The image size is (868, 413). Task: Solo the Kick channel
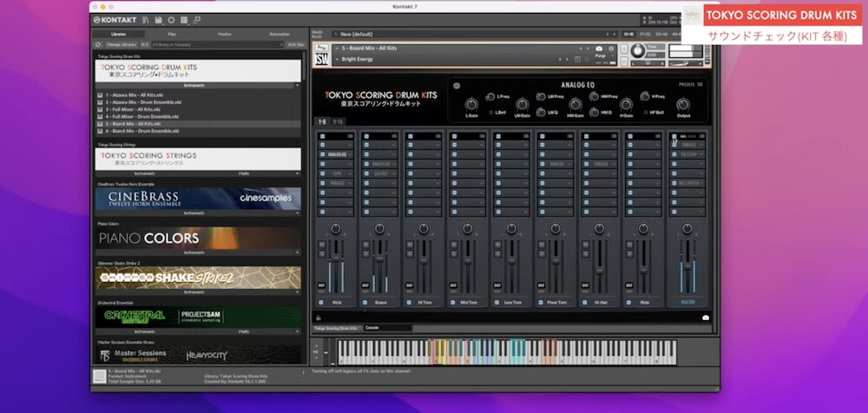(x=322, y=253)
